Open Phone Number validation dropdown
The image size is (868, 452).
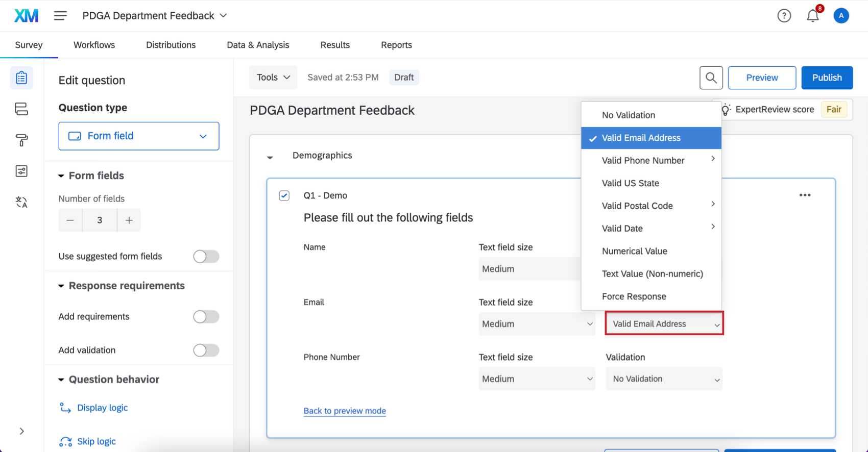click(664, 379)
